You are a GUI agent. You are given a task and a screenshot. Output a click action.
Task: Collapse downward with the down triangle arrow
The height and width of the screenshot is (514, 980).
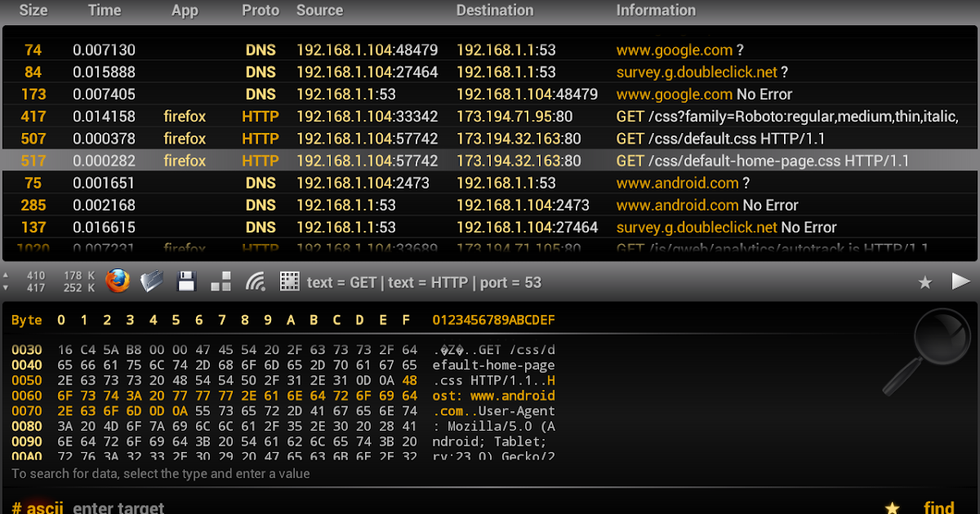[8, 286]
